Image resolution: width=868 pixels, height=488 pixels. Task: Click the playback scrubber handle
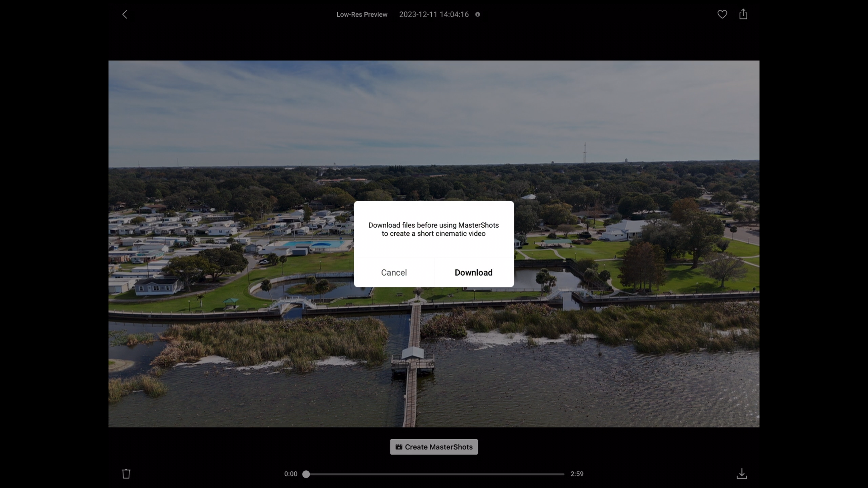tap(306, 474)
